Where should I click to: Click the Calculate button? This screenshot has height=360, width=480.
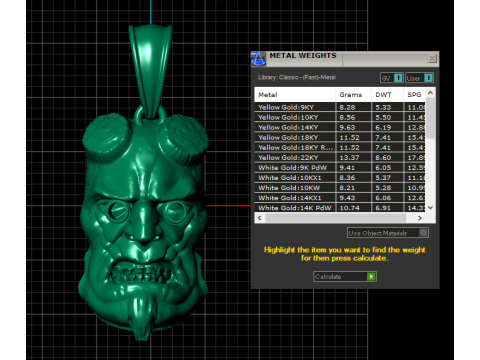pos(345,277)
